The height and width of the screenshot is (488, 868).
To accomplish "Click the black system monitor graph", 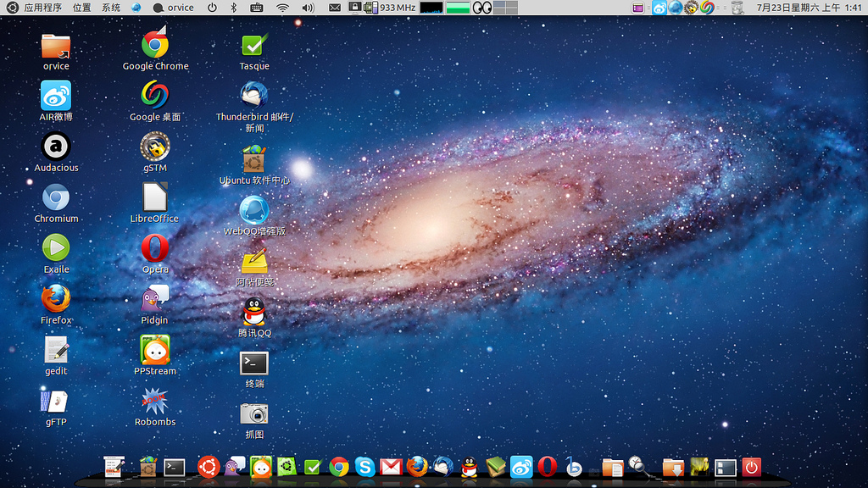I will (431, 7).
